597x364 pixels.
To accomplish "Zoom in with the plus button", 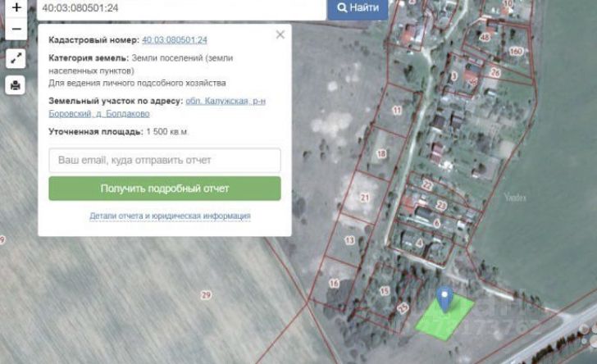I will (16, 7).
